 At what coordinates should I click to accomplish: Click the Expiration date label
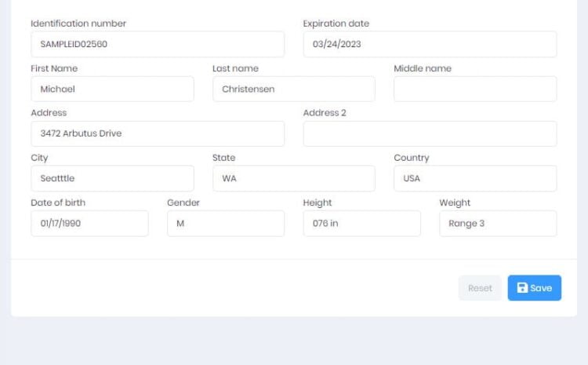(x=336, y=24)
